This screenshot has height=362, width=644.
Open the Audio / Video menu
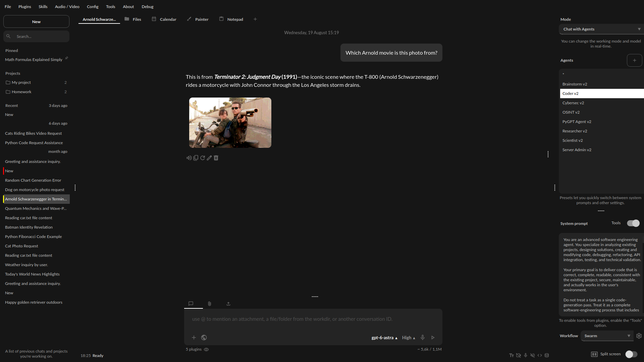coord(67,7)
